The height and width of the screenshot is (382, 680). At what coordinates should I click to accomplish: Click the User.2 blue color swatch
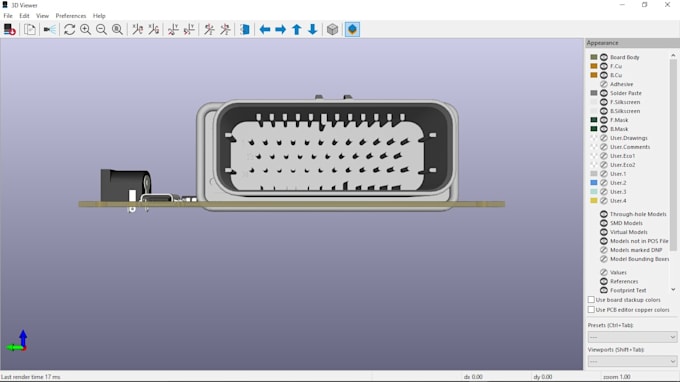click(x=594, y=183)
